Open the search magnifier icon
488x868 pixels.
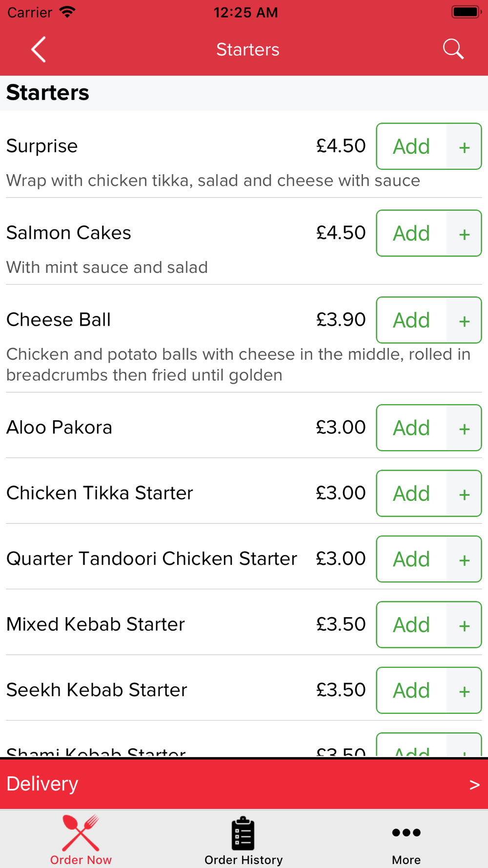click(x=453, y=49)
